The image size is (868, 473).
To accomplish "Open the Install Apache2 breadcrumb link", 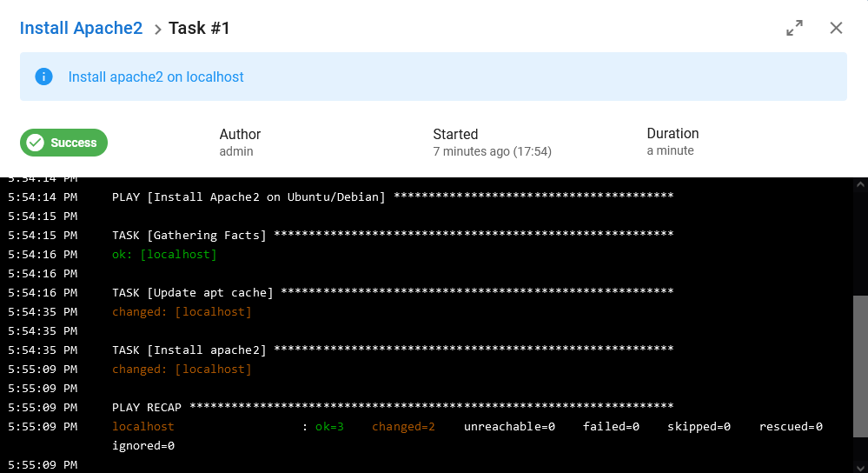I will [x=81, y=28].
